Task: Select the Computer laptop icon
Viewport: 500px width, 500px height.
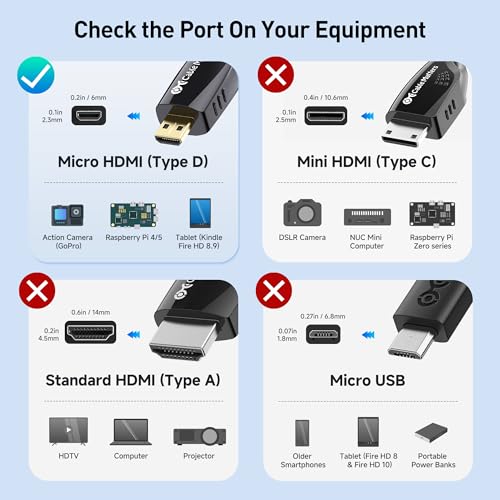Action: (x=131, y=432)
